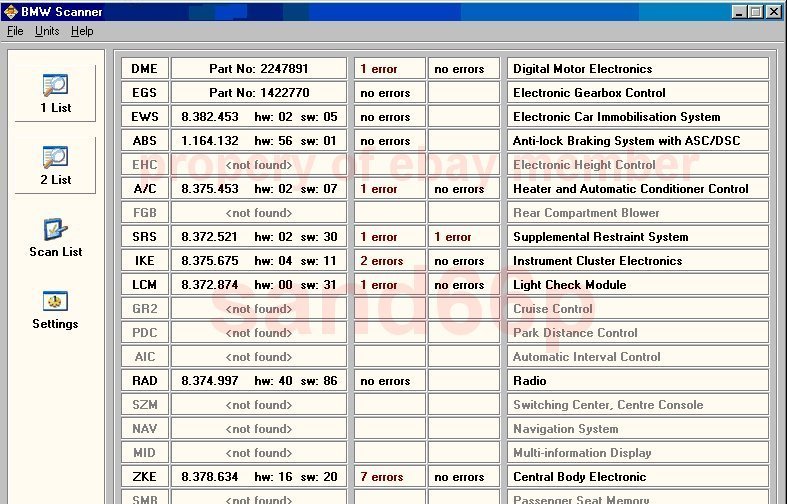Click 'Part No: 2247891' cell
The image size is (787, 504).
coord(259,69)
